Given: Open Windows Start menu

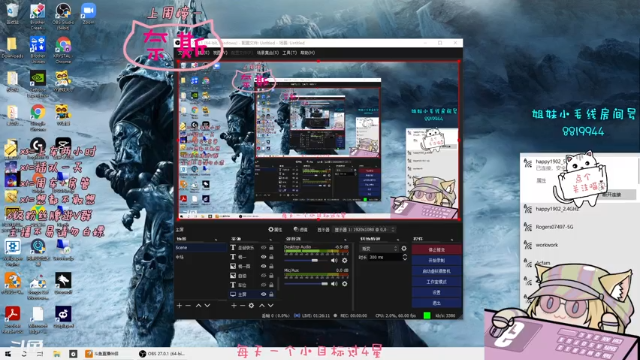Looking at the screenshot, I should coord(8,353).
